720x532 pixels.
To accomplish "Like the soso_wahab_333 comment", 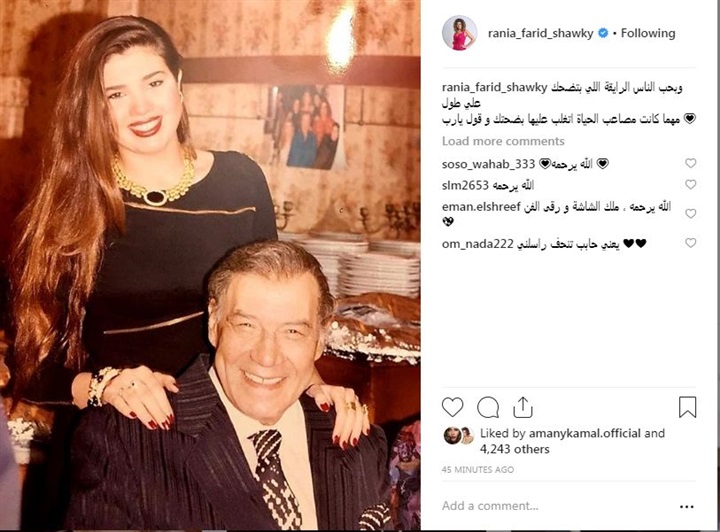I will (x=691, y=163).
